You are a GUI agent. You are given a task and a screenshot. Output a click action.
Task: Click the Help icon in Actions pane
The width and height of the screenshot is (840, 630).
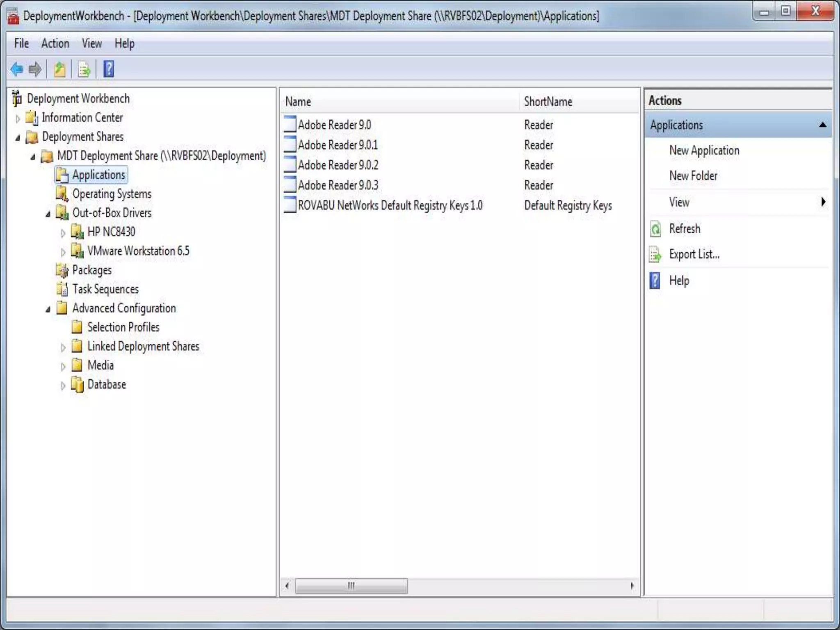655,281
